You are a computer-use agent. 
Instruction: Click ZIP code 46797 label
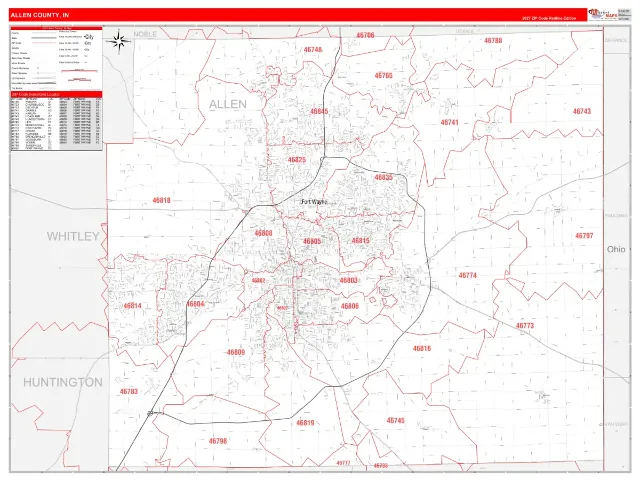click(584, 236)
